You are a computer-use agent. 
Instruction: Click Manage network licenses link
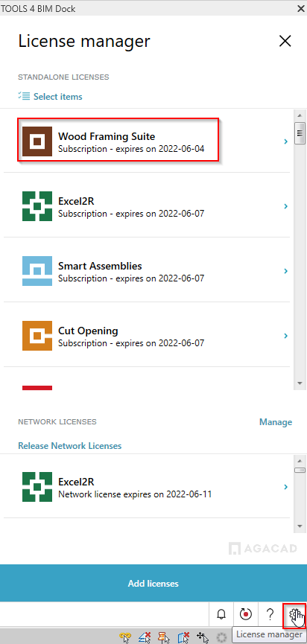coord(276,422)
